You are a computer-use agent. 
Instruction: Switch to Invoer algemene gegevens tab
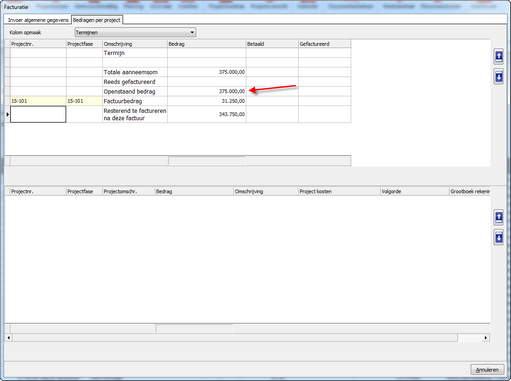tap(38, 20)
